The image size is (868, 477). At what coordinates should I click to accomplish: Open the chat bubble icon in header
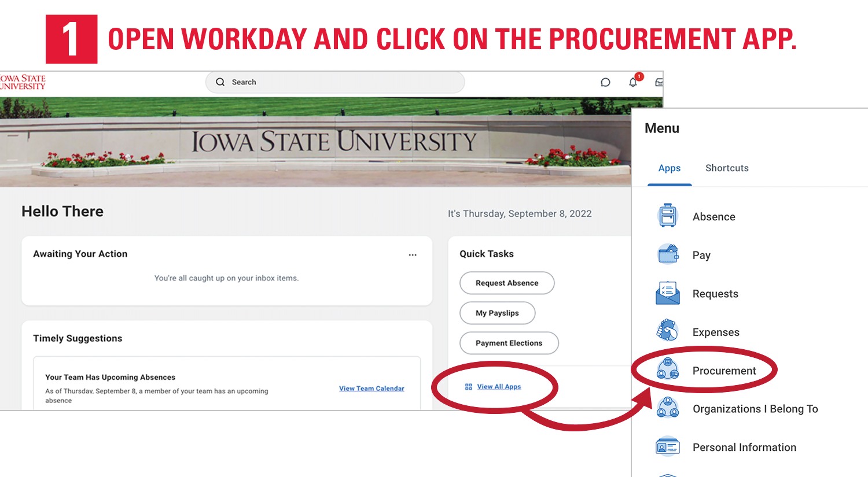605,82
